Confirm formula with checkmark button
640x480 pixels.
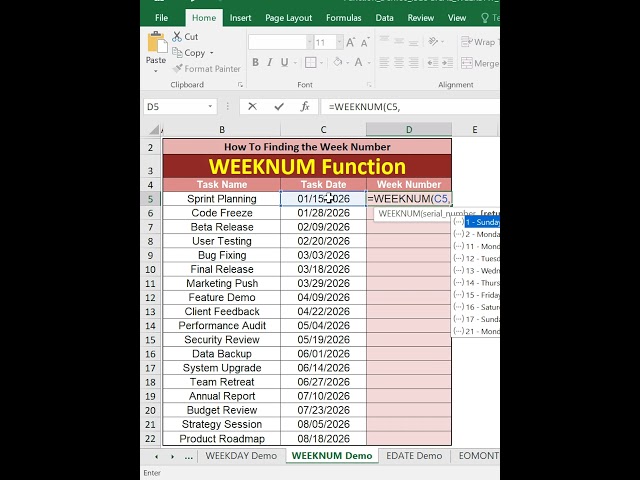[x=279, y=107]
